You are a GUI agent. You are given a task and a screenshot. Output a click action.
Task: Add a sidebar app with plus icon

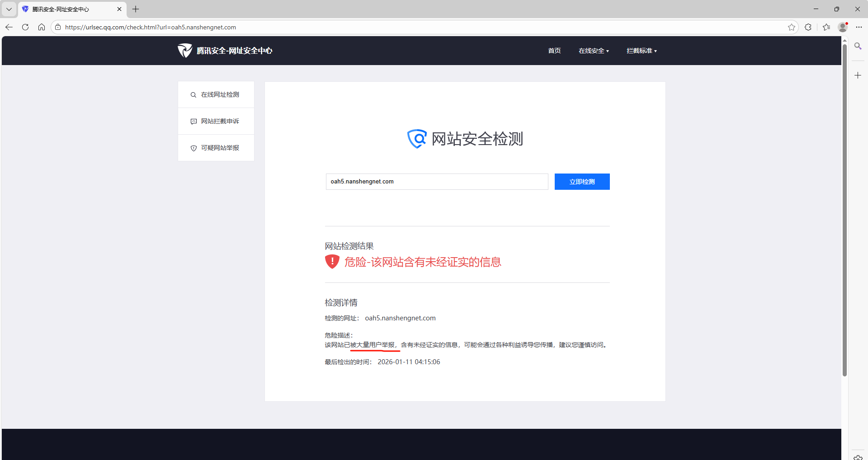tap(858, 75)
